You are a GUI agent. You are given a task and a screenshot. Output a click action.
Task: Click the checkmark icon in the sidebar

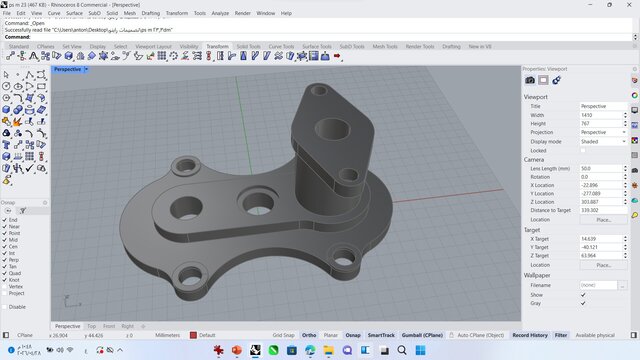pos(29,168)
